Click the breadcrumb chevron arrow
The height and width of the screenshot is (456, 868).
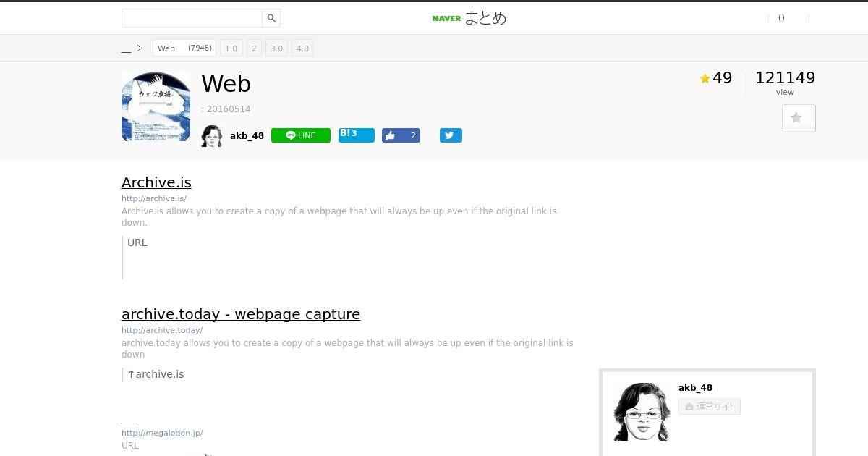pos(139,48)
